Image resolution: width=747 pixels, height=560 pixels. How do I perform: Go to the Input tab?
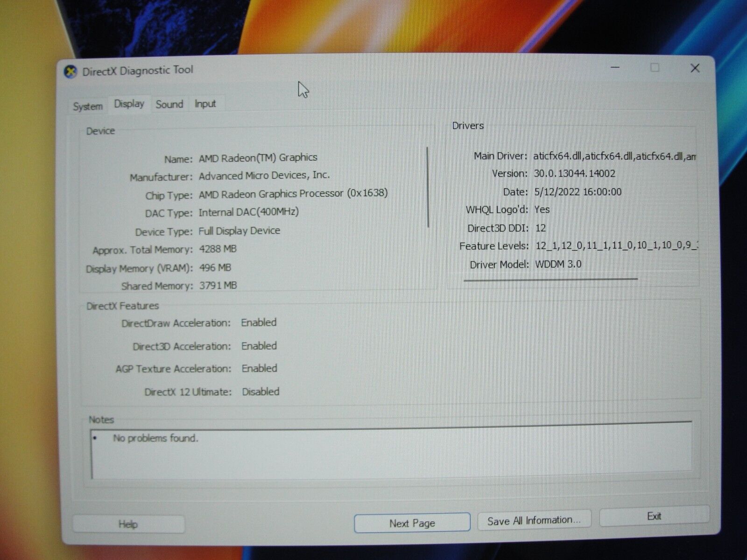click(205, 104)
